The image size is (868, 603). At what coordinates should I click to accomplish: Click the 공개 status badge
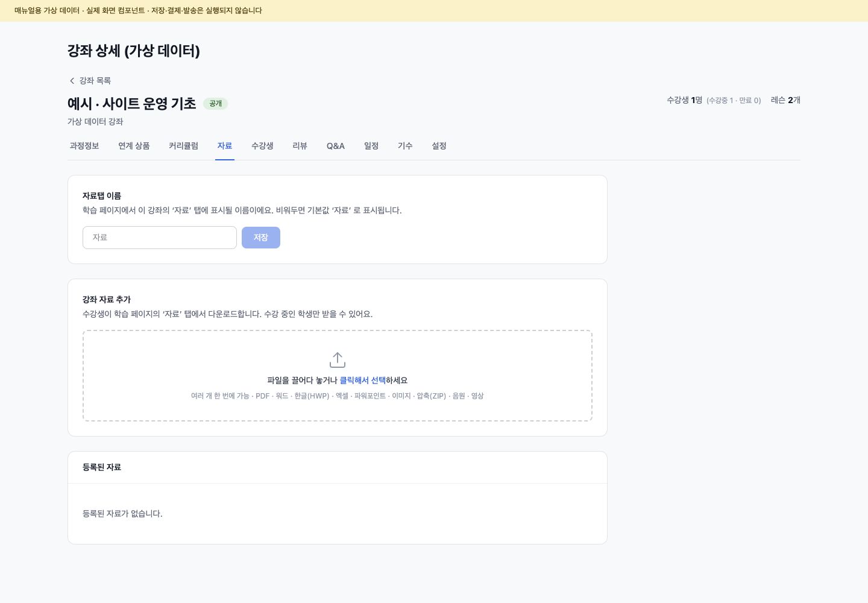coord(216,104)
